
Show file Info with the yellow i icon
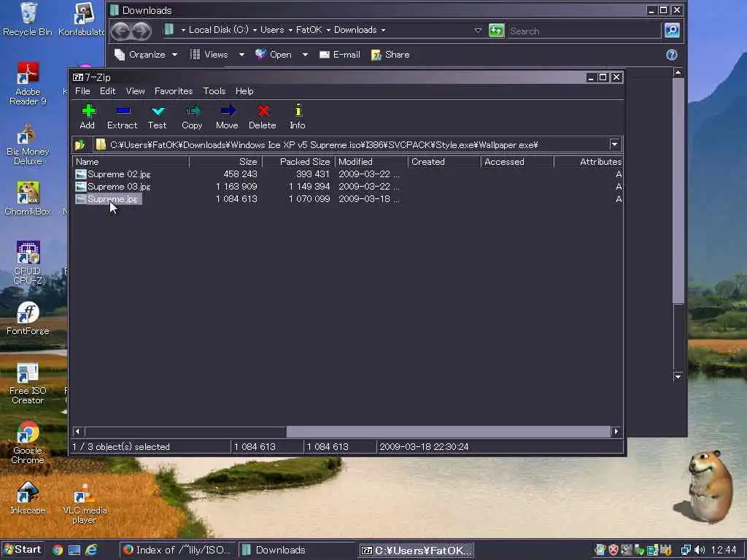pos(298,117)
